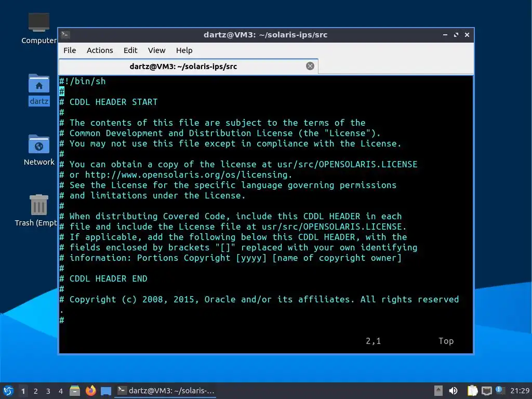Viewport: 532px width, 399px height.
Task: Open the Actions menu
Action: 100,50
